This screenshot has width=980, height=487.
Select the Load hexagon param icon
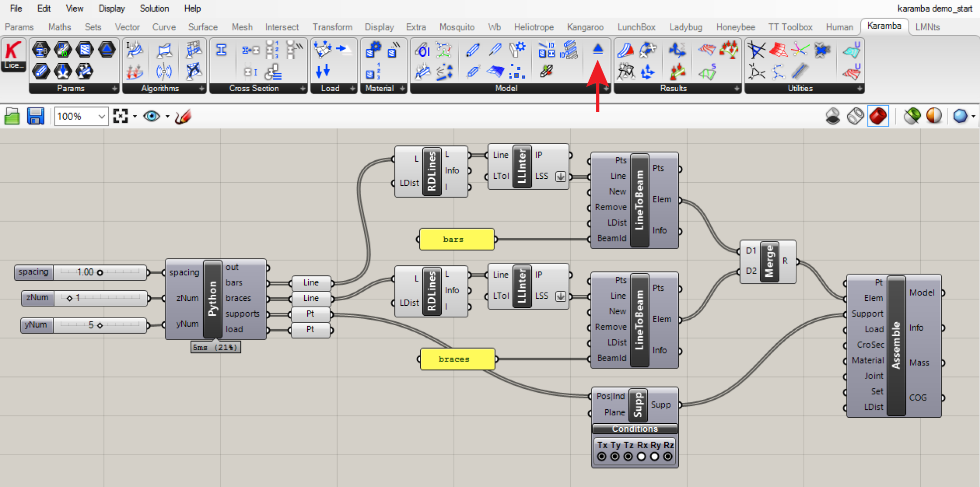(63, 71)
